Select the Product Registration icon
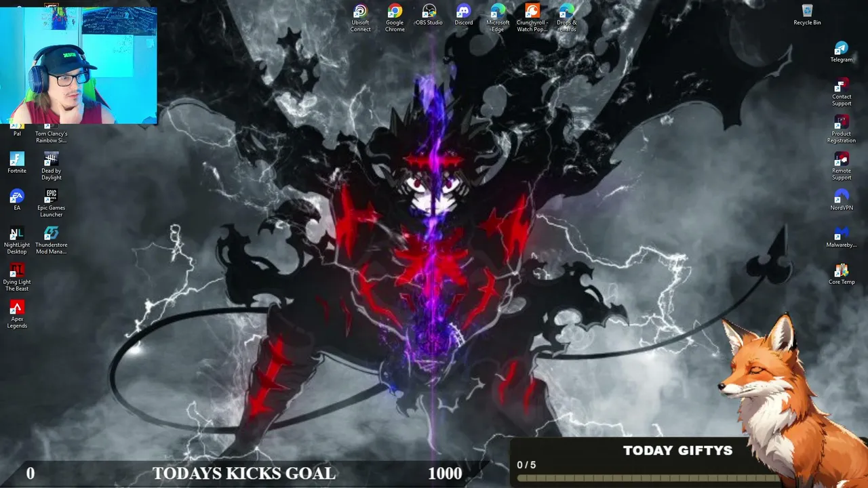868x488 pixels. tap(842, 129)
